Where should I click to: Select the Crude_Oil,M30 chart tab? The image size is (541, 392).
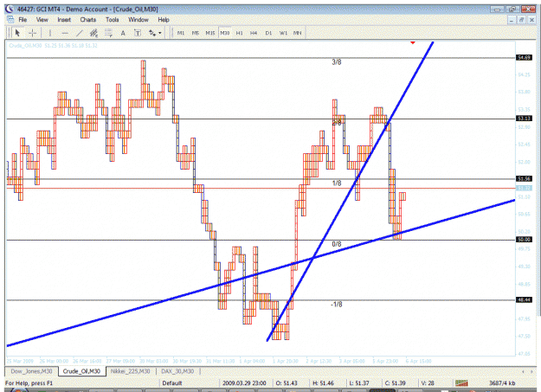click(81, 371)
